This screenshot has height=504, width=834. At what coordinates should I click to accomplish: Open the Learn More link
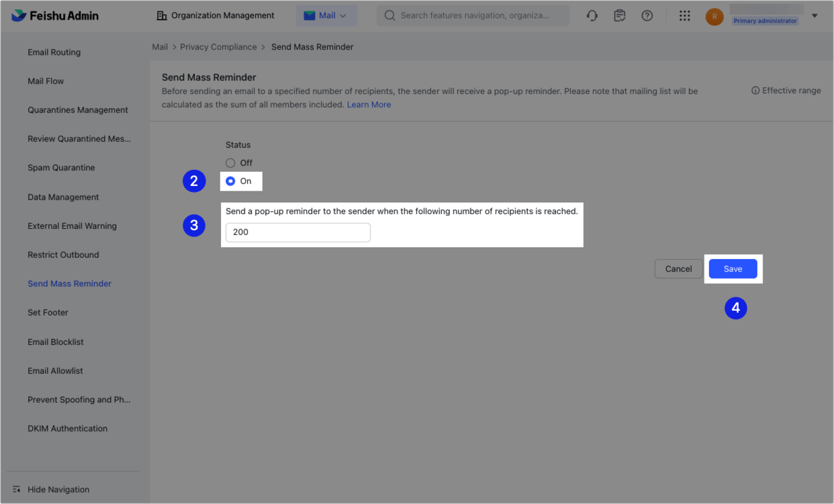pyautogui.click(x=369, y=104)
